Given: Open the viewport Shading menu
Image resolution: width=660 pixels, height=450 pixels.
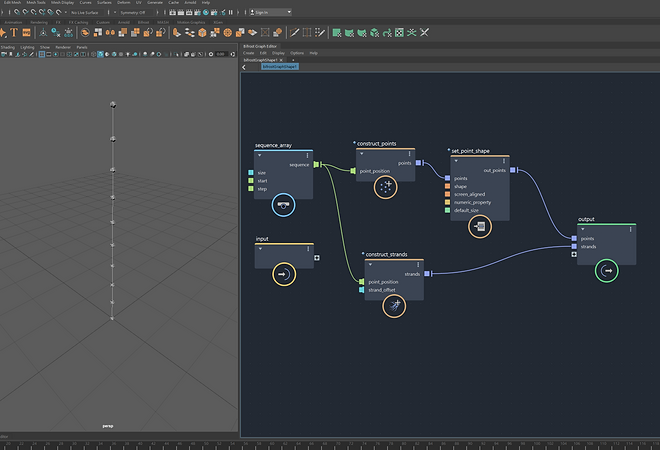Looking at the screenshot, I should click(8, 47).
